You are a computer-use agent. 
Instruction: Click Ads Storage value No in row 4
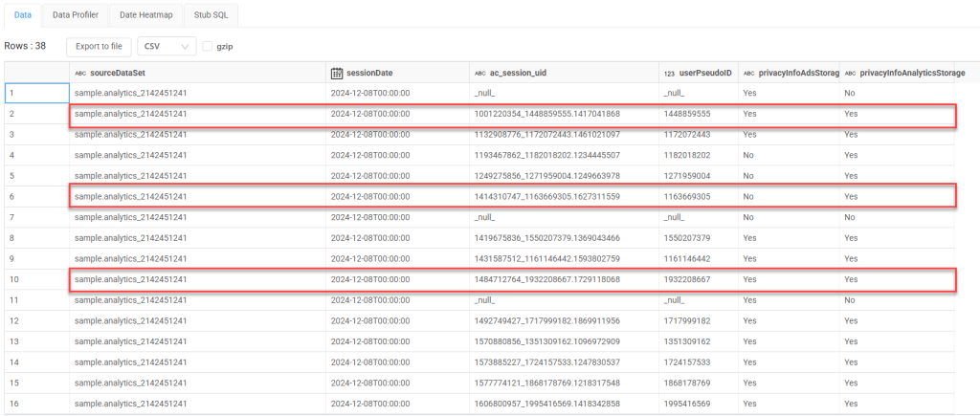click(748, 155)
